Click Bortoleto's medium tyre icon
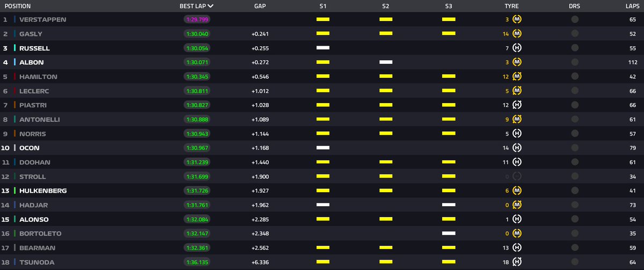 pos(517,233)
